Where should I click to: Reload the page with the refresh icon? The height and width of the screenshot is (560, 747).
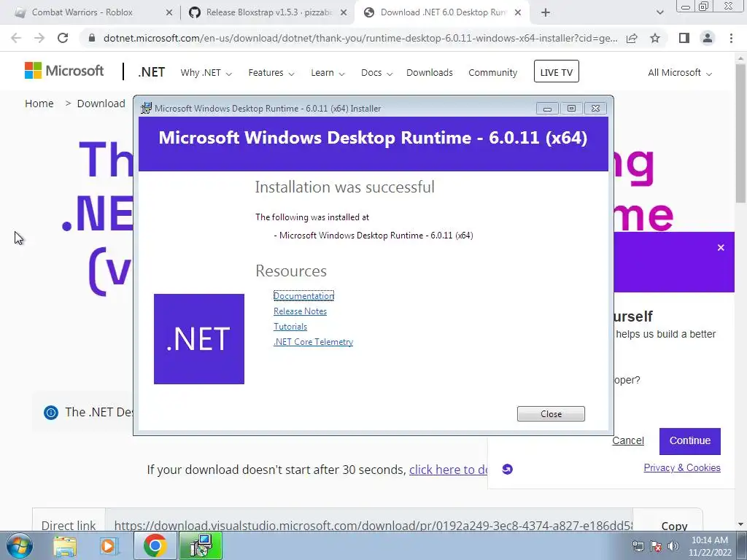63,38
